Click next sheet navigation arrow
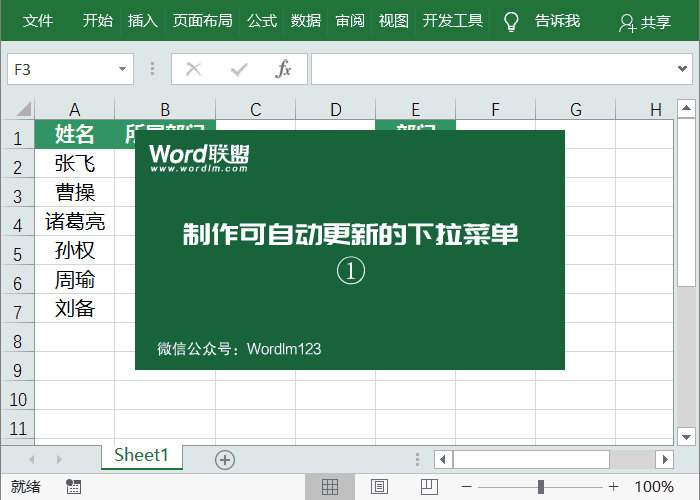 coord(59,459)
